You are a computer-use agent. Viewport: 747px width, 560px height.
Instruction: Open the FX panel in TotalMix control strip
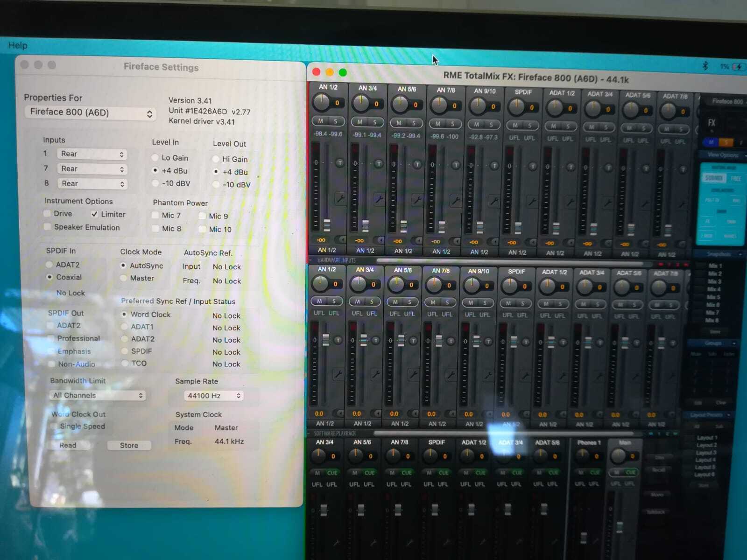click(712, 123)
